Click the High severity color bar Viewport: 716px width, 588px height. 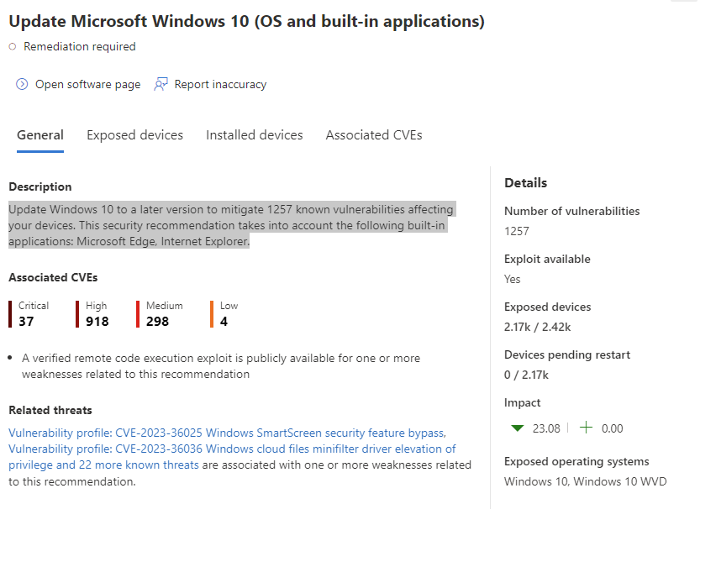[77, 314]
